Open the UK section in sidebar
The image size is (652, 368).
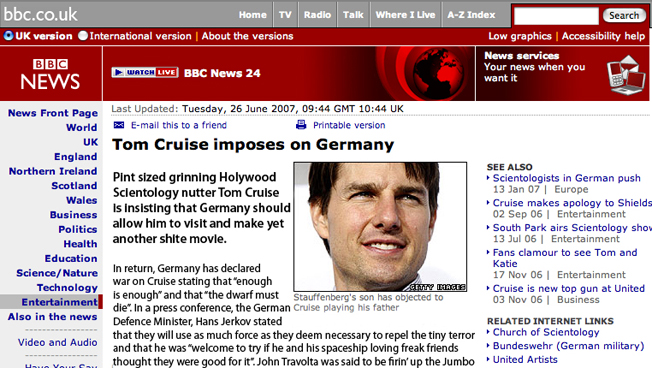[x=90, y=142]
